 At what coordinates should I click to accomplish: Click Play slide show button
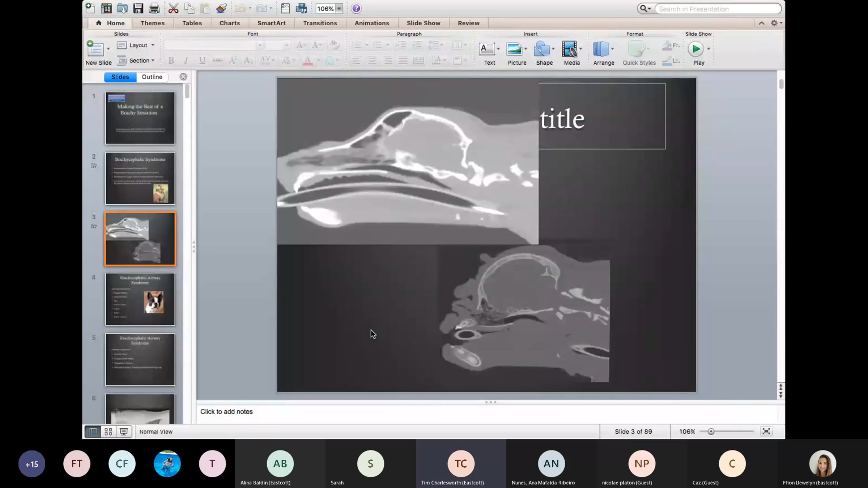(695, 49)
